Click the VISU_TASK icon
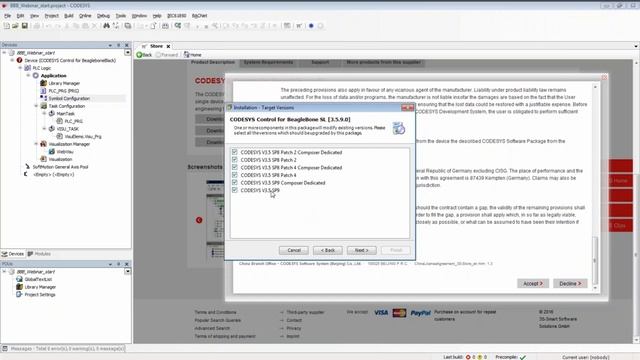The image size is (640, 360). pyautogui.click(x=51, y=129)
